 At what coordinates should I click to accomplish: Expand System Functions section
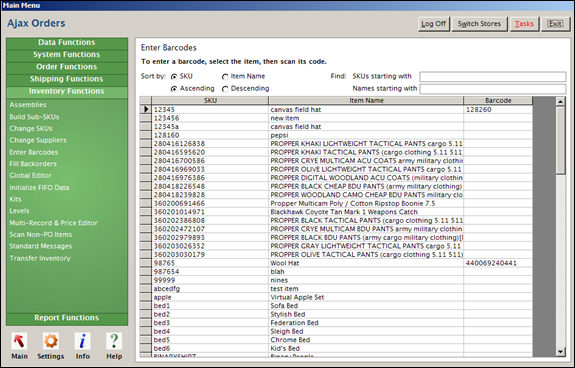click(x=67, y=55)
